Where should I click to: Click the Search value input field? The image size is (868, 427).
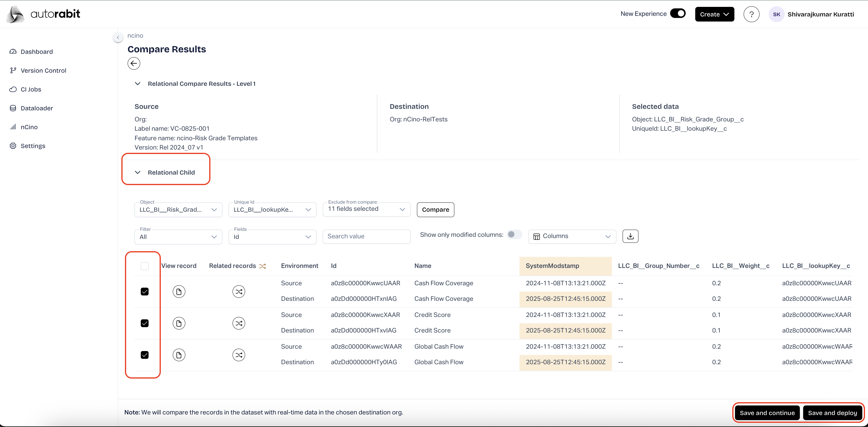(366, 236)
